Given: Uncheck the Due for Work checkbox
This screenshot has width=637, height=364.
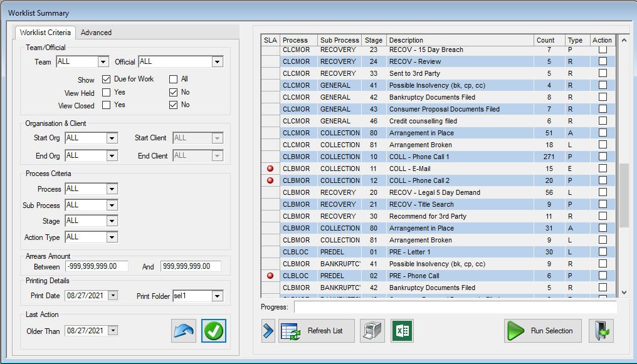Looking at the screenshot, I should pyautogui.click(x=105, y=80).
